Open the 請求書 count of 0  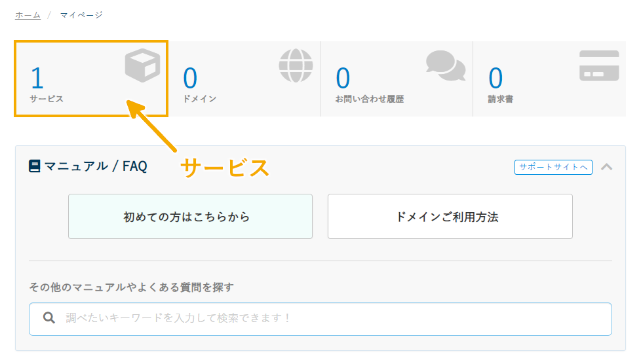[x=496, y=78]
